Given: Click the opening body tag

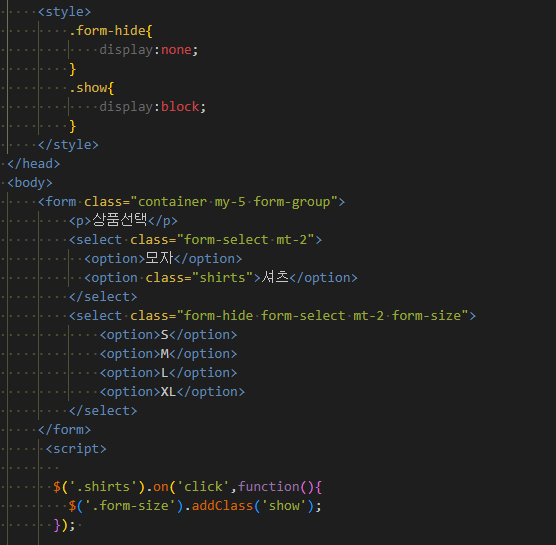Looking at the screenshot, I should coord(30,183).
